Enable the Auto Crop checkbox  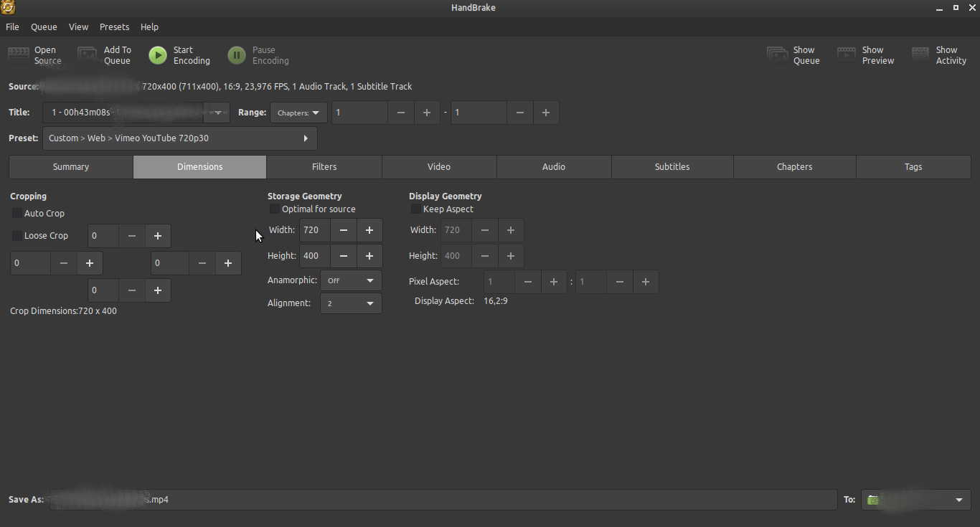(17, 214)
